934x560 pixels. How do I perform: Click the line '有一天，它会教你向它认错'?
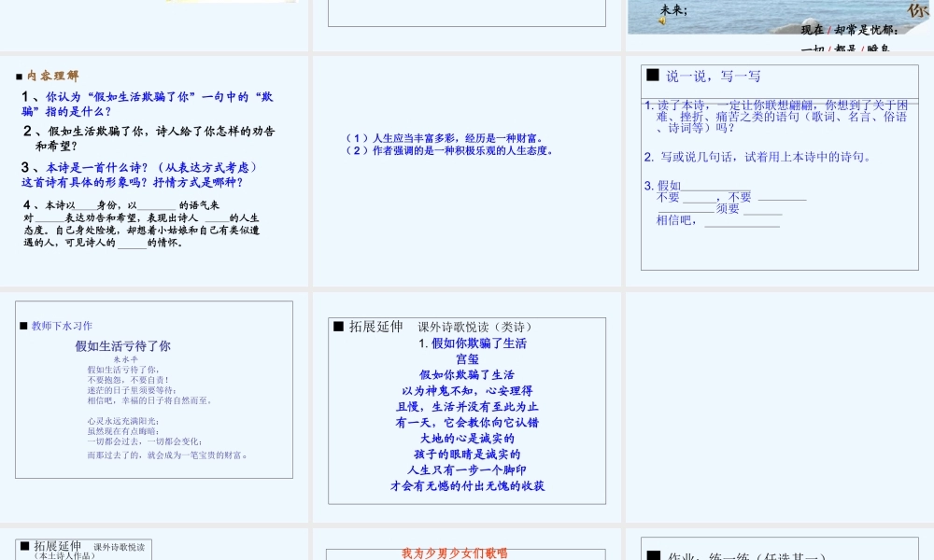tap(467, 423)
